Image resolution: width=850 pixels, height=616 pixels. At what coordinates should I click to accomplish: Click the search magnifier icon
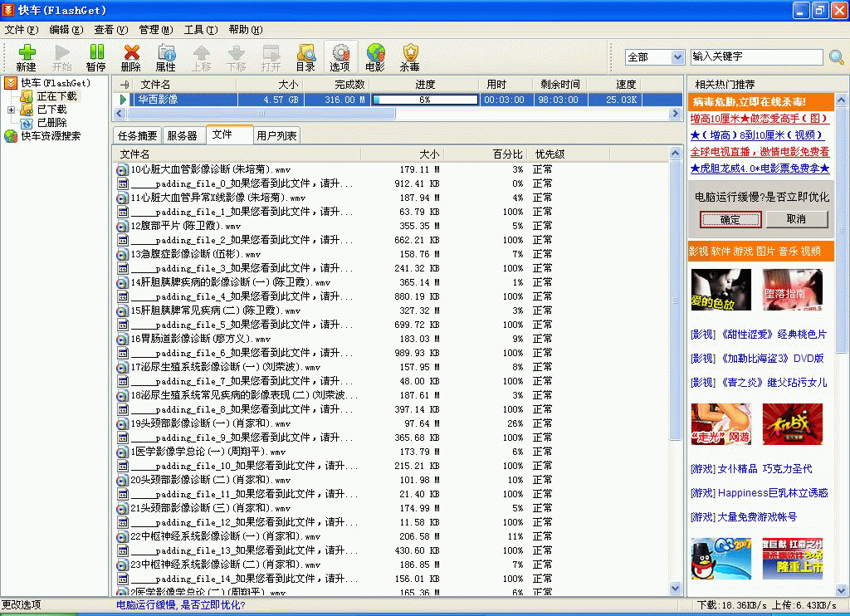coord(837,57)
